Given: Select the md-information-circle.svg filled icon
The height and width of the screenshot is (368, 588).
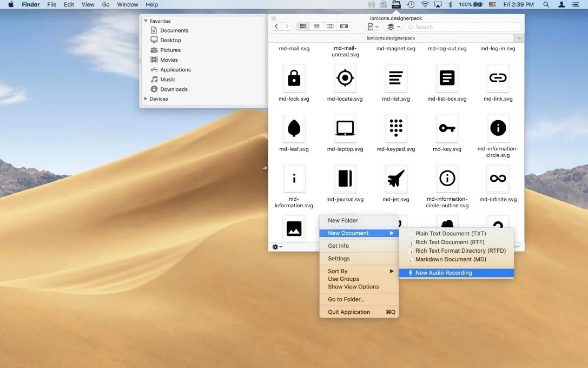Looking at the screenshot, I should click(x=498, y=128).
